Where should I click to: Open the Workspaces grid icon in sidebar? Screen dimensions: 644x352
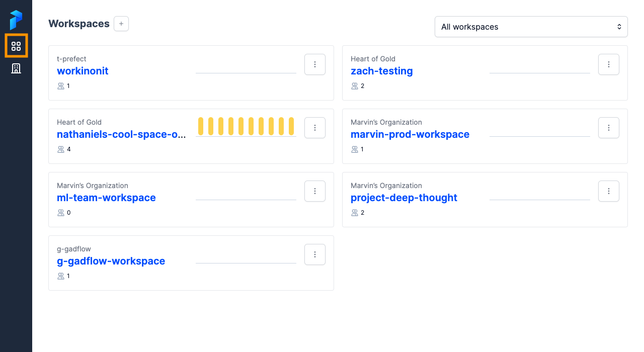16,46
